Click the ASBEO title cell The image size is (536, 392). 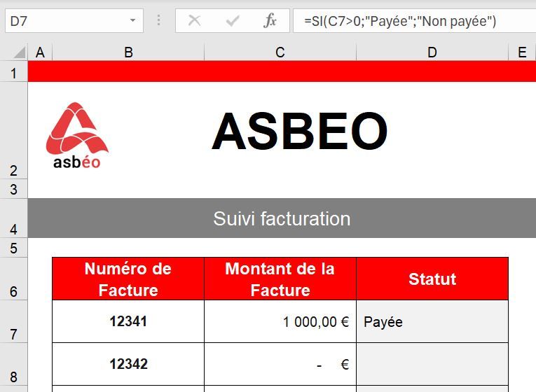[x=300, y=130]
